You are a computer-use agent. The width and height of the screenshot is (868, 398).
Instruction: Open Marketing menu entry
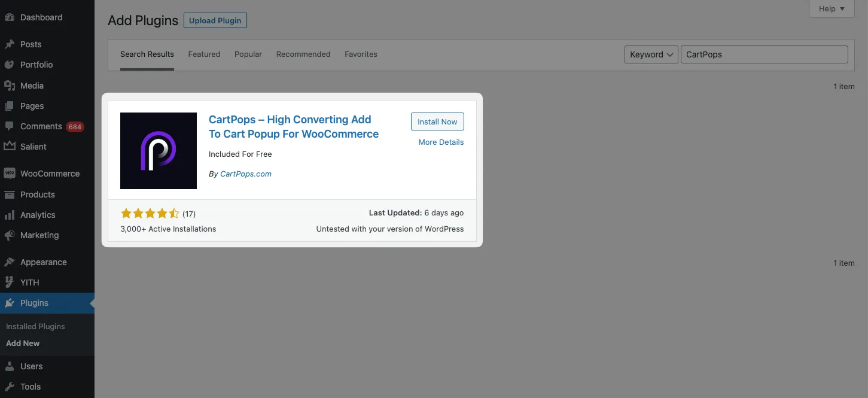coord(47,235)
